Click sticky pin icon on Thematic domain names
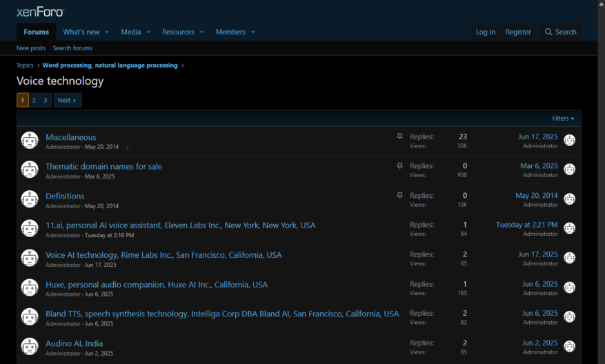This screenshot has width=605, height=364. [399, 166]
